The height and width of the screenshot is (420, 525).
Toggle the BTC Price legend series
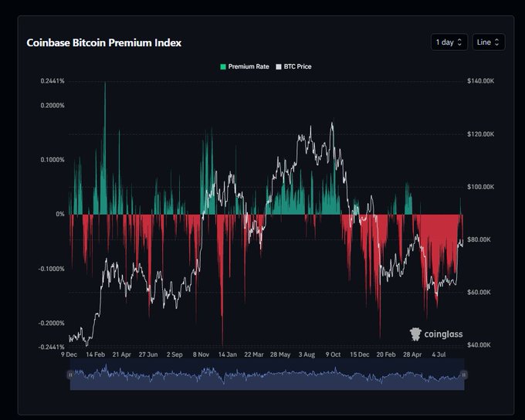point(293,66)
